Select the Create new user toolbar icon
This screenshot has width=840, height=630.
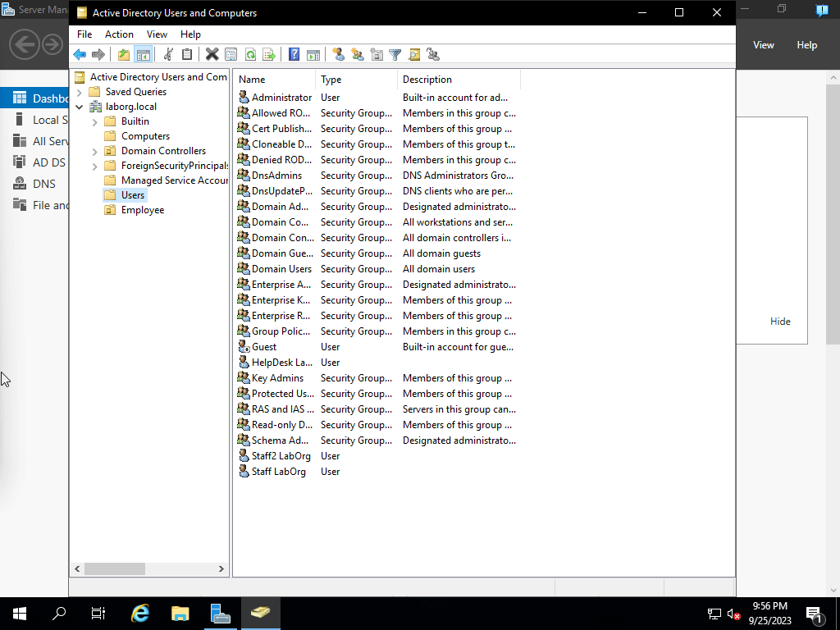[x=339, y=54]
